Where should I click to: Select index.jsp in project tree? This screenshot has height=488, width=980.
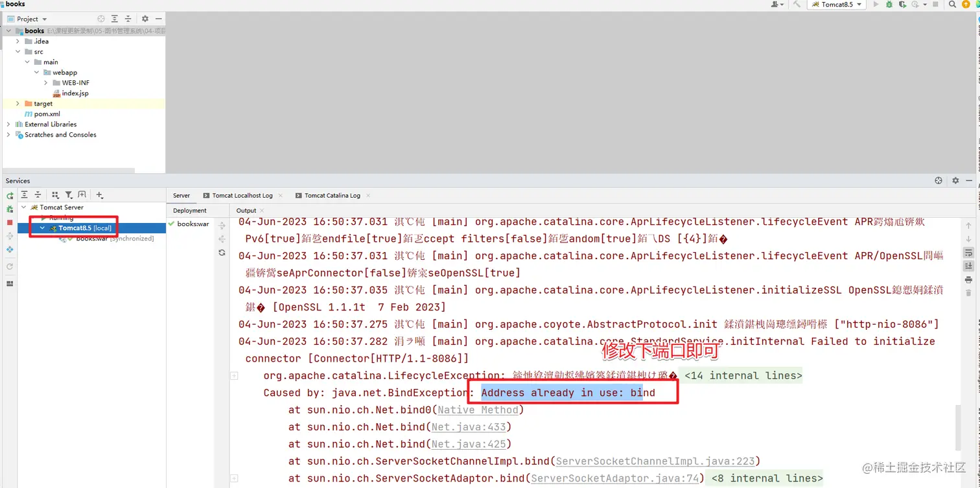[71, 93]
